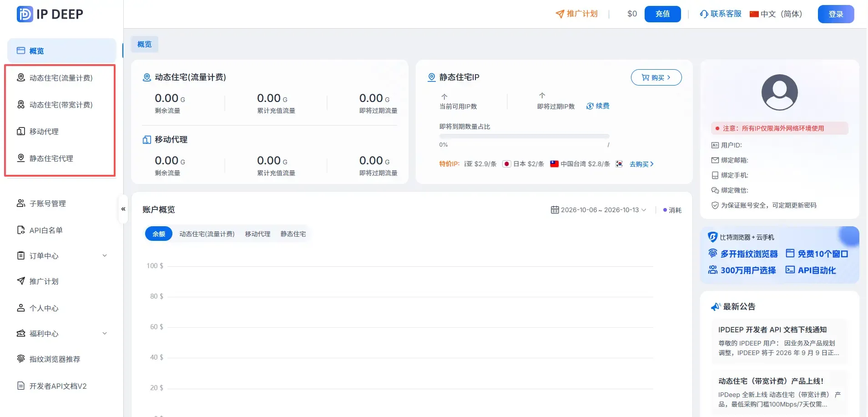Screen dimensions: 868x417
Task: Click the 即将到期数量占比 progress bar
Action: coord(524,136)
